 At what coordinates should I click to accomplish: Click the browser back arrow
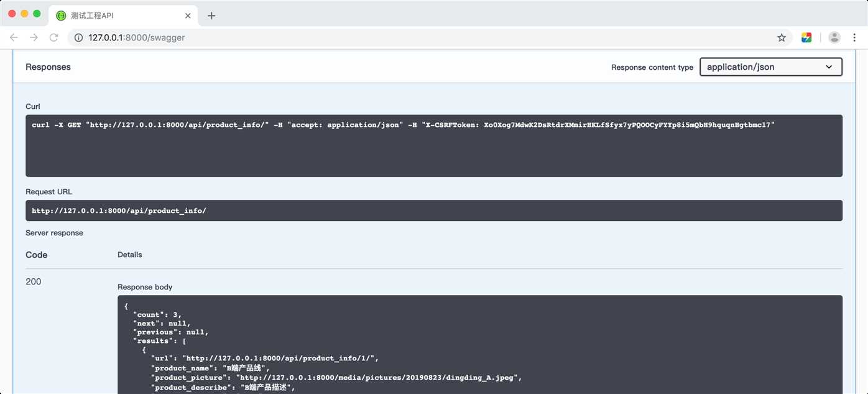click(14, 37)
